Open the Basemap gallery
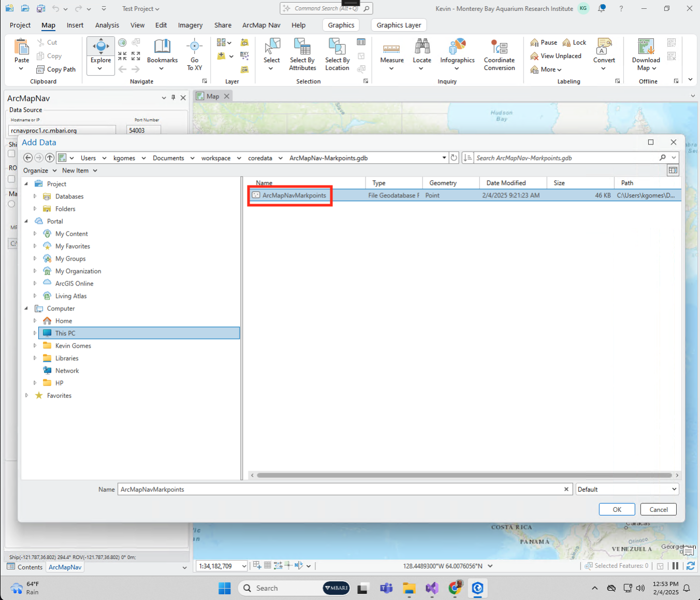 [223, 42]
